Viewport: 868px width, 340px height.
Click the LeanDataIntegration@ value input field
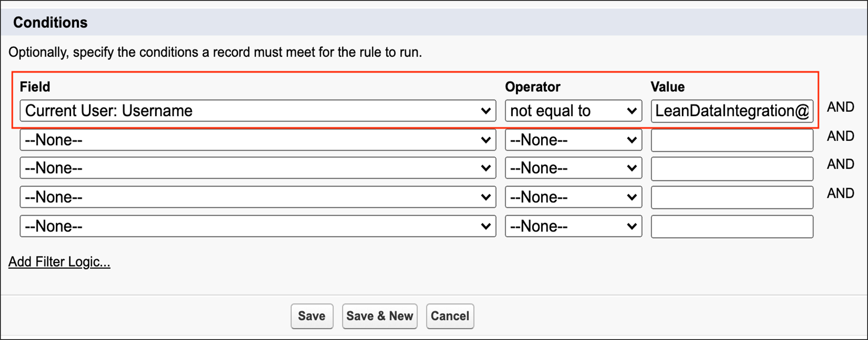point(732,111)
